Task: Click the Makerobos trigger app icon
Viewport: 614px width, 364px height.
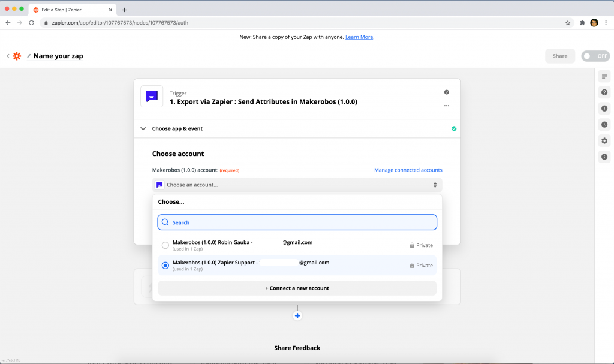Action: coord(152,96)
